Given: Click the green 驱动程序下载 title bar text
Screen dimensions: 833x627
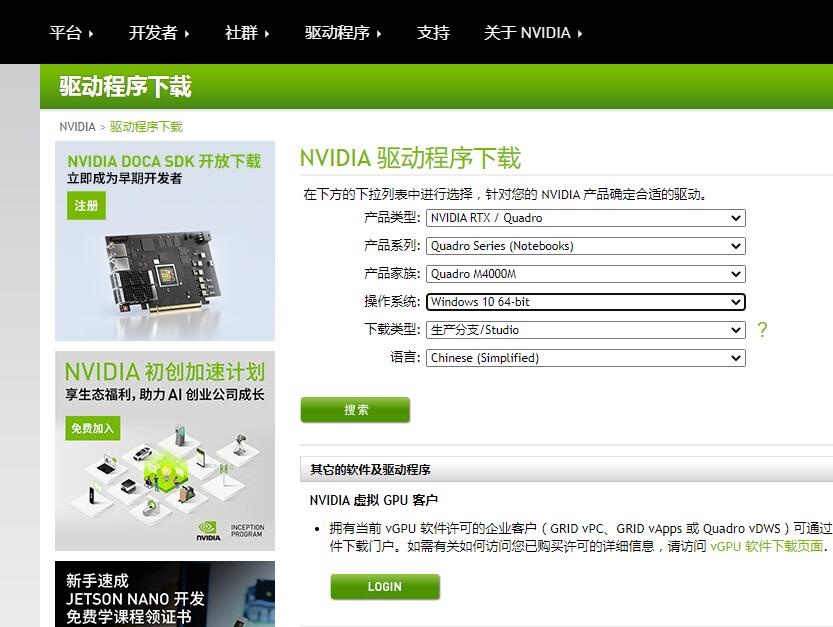Looking at the screenshot, I should [125, 87].
